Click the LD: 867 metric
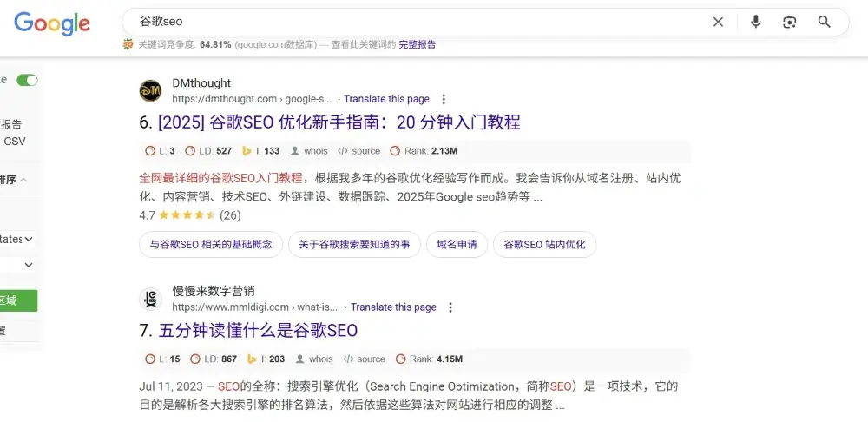This screenshot has height=422, width=868. pos(214,359)
